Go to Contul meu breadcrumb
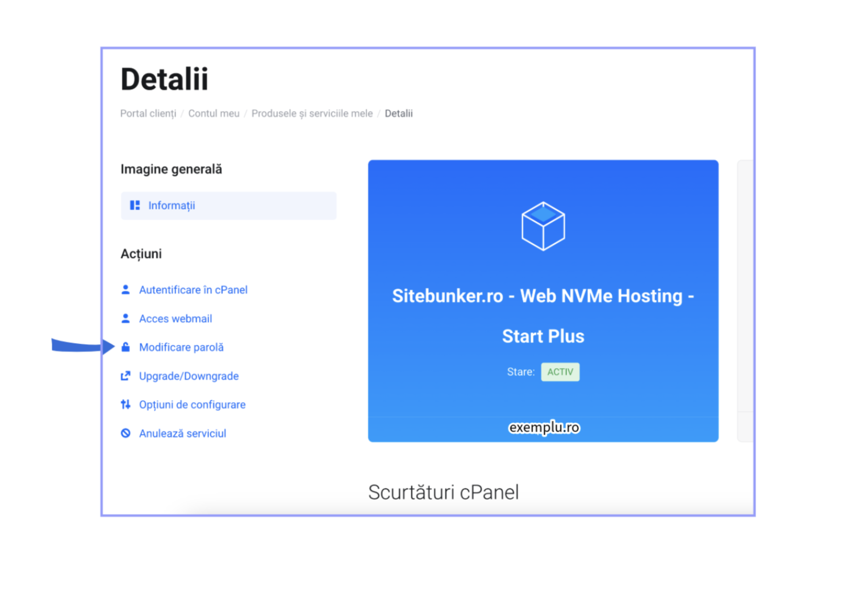The image size is (868, 600). point(214,114)
